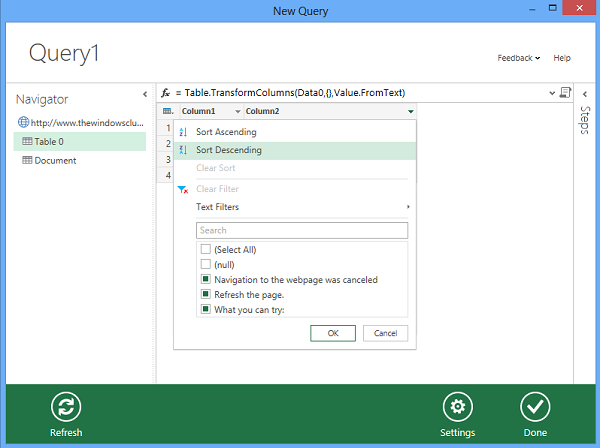Expand the Feedback dropdown
The width and height of the screenshot is (600, 448).
[518, 58]
